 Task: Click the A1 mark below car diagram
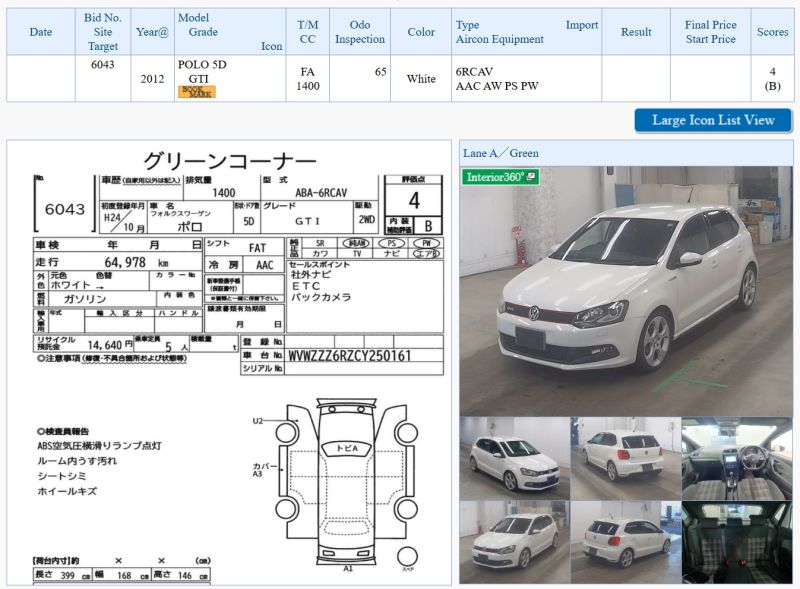[347, 569]
